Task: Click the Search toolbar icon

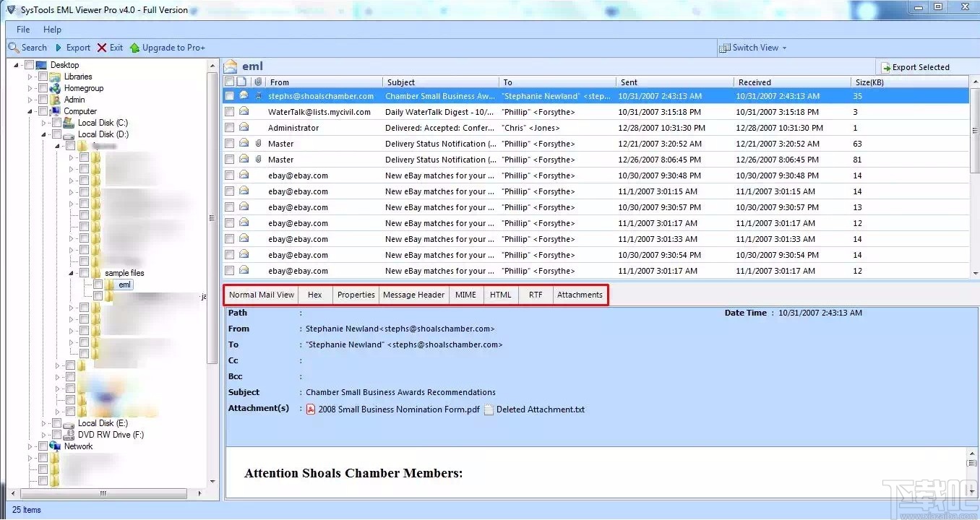Action: point(14,47)
